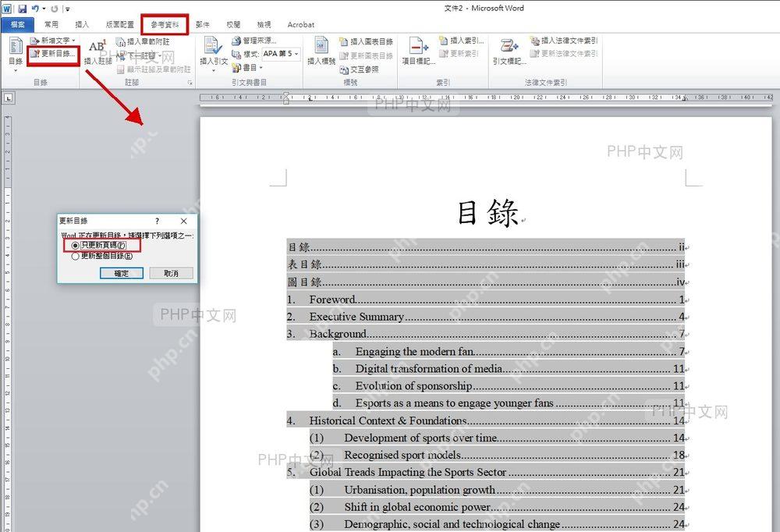
Task: Open the Customize Quick Access Toolbar dropdown
Action: coord(67,9)
